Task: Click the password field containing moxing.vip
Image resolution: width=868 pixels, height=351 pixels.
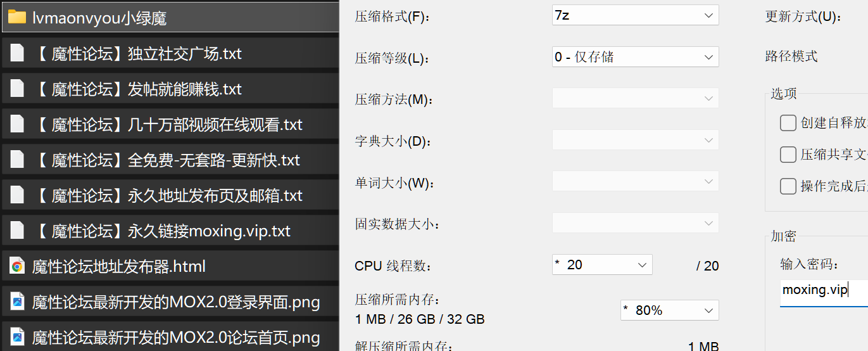Action: (824, 291)
